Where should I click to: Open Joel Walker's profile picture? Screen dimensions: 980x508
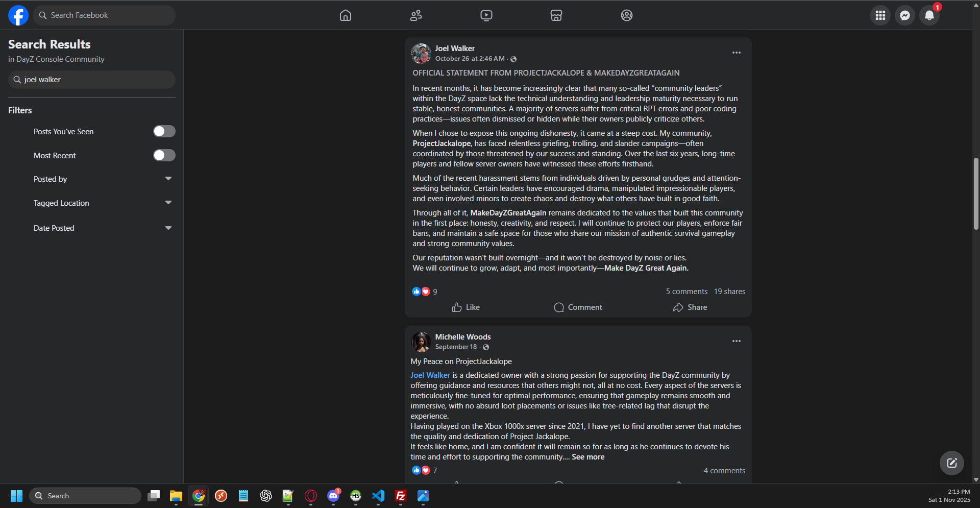tap(421, 53)
